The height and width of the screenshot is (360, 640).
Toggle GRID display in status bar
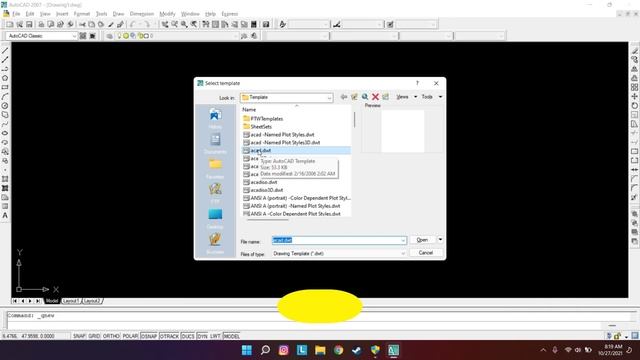point(94,336)
